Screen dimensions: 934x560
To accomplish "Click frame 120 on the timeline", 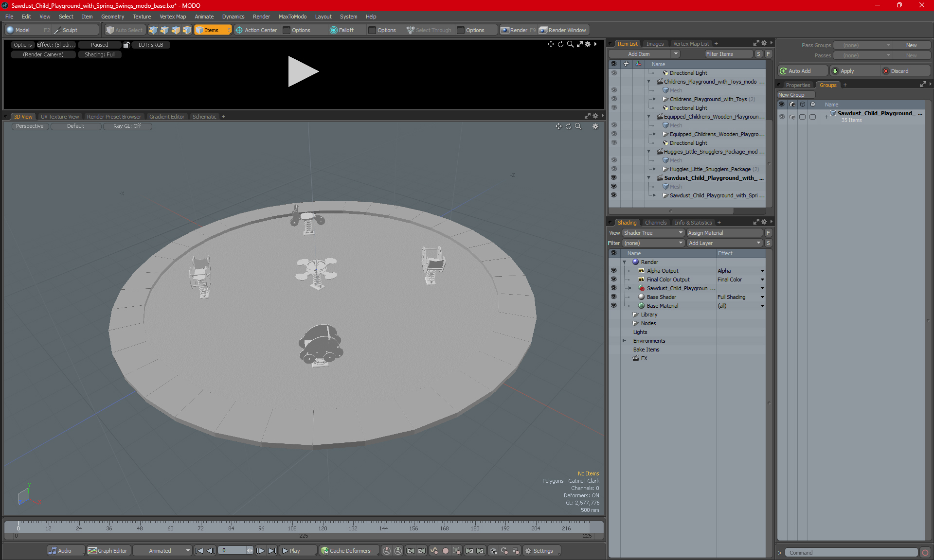I will [323, 527].
